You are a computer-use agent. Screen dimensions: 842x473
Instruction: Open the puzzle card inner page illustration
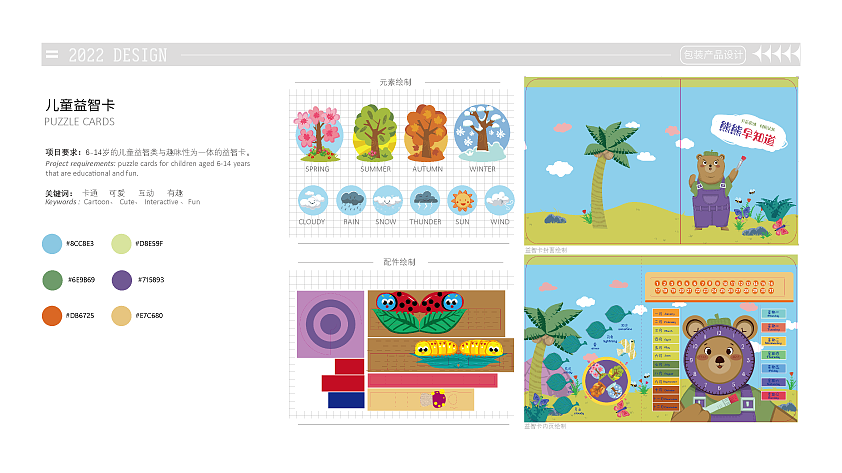661,339
